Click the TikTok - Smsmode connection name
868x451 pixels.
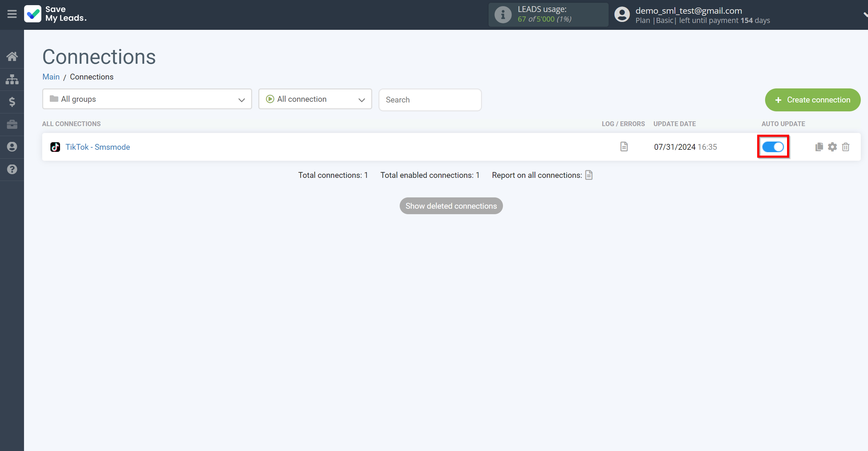click(x=97, y=147)
